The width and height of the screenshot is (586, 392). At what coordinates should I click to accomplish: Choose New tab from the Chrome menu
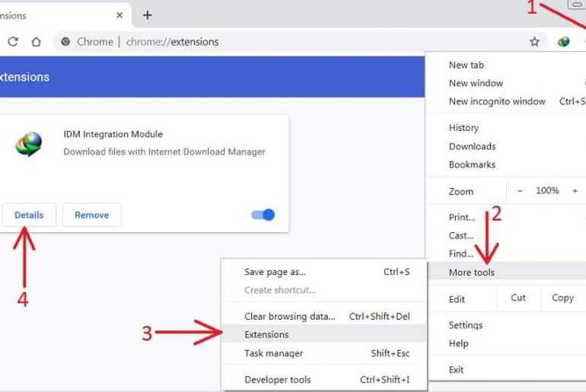click(505, 65)
